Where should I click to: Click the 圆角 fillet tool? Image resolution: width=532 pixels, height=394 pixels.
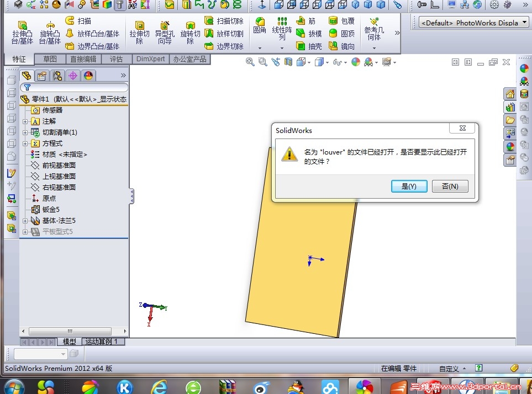tap(260, 26)
